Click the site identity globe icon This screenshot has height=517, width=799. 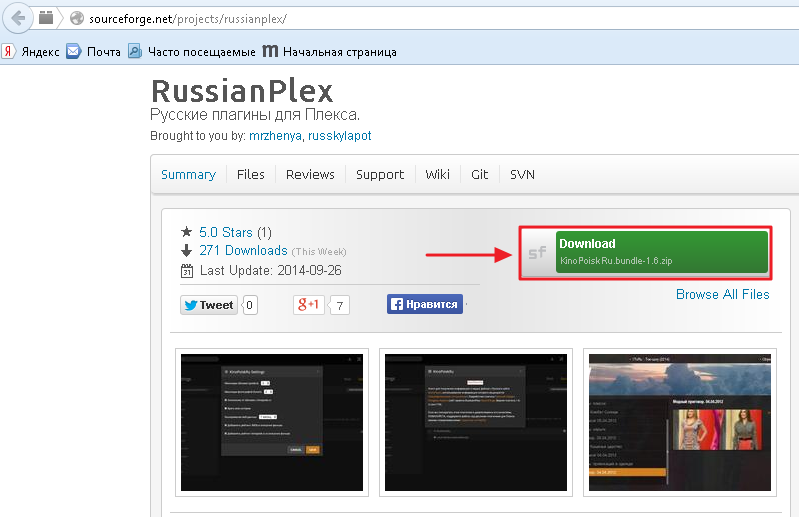[x=77, y=19]
